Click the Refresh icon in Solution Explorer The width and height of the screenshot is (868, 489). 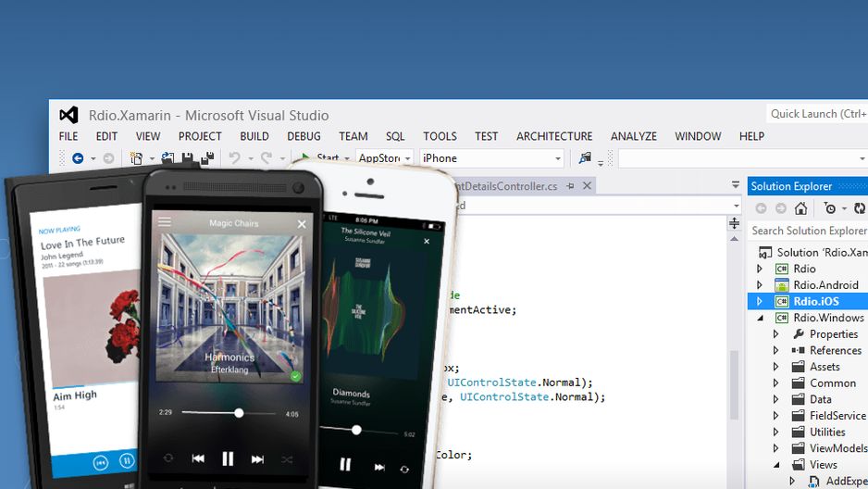click(859, 208)
